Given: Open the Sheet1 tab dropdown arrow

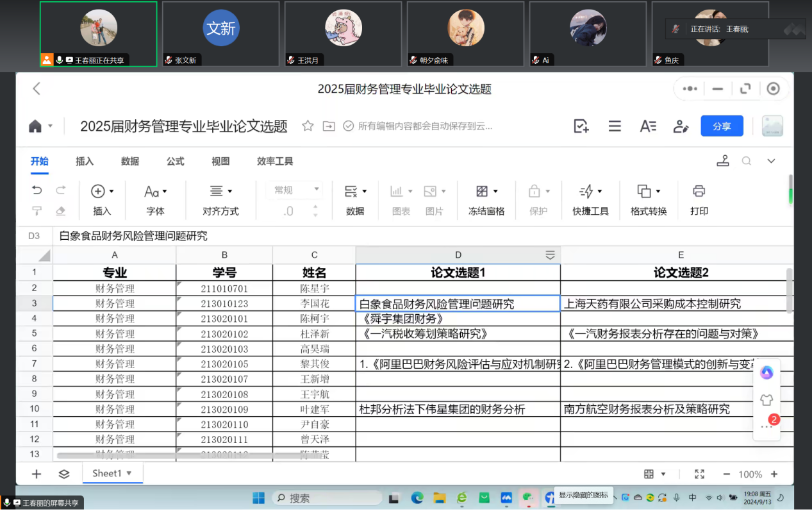Looking at the screenshot, I should coord(129,473).
